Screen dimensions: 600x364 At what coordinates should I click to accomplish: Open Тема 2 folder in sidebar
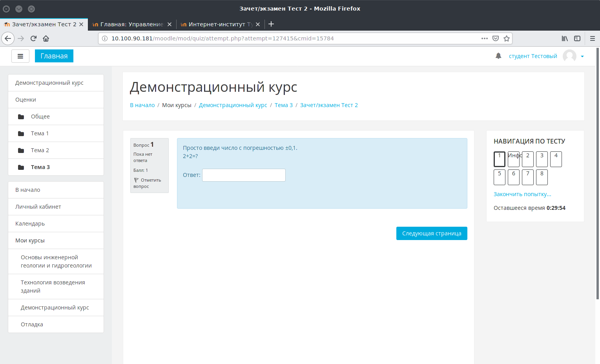(56, 150)
